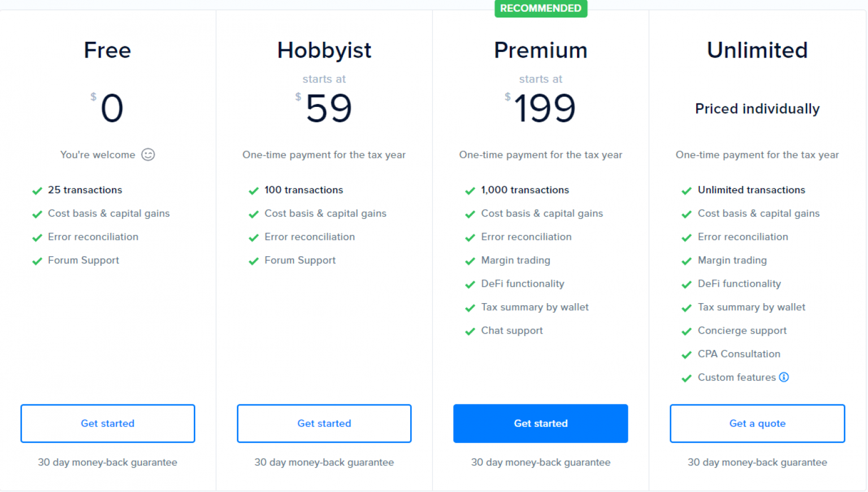
Task: Click the checkmark beside Margin trading under Unlimited
Action: pos(687,260)
